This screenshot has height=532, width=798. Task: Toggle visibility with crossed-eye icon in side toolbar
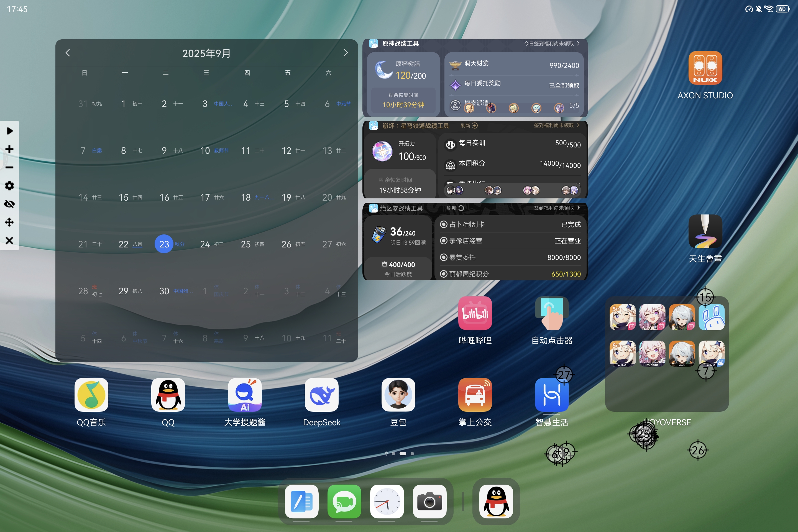click(x=9, y=204)
